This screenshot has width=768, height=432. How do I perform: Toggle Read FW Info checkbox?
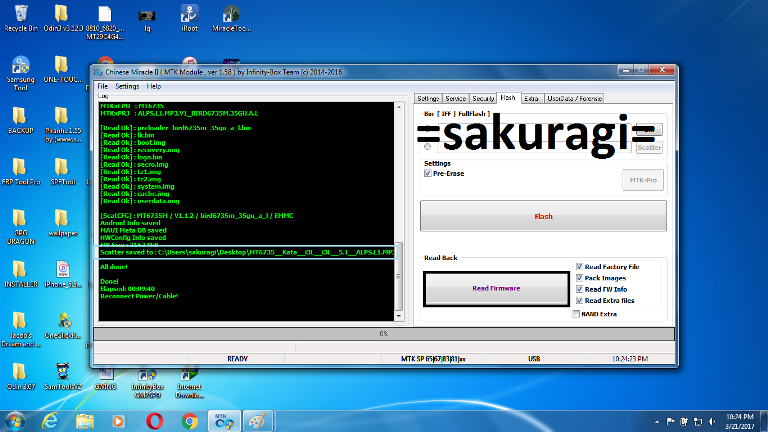(579, 289)
